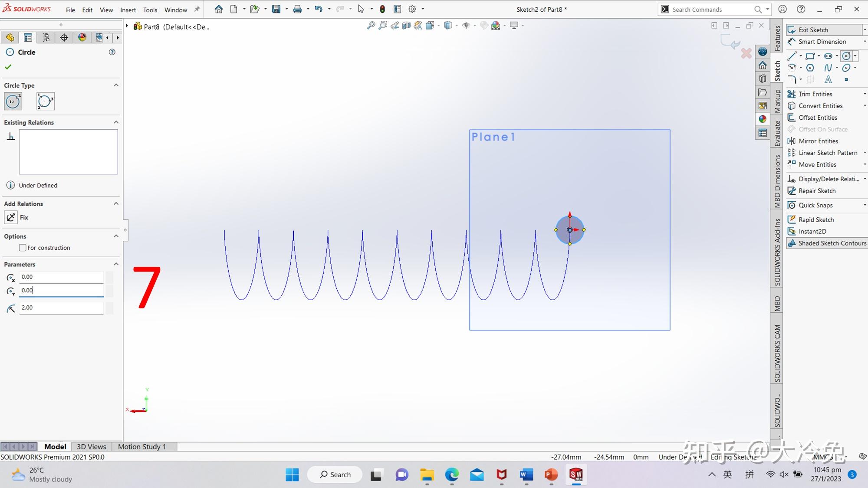
Task: Open the Tools menu
Action: click(x=150, y=10)
